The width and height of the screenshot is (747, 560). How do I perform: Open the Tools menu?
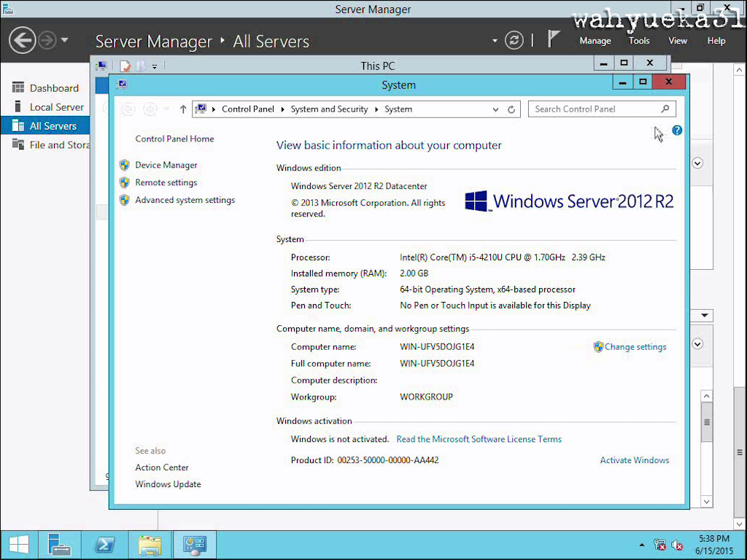coord(639,41)
